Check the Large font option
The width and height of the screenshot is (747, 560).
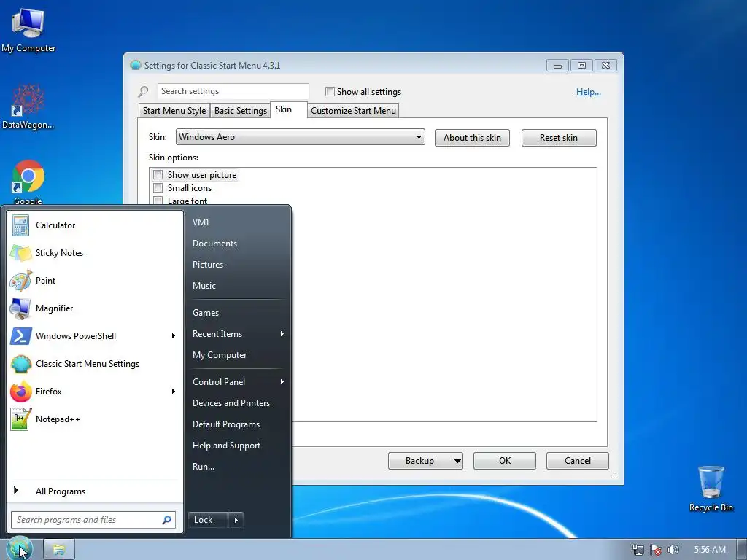click(158, 201)
